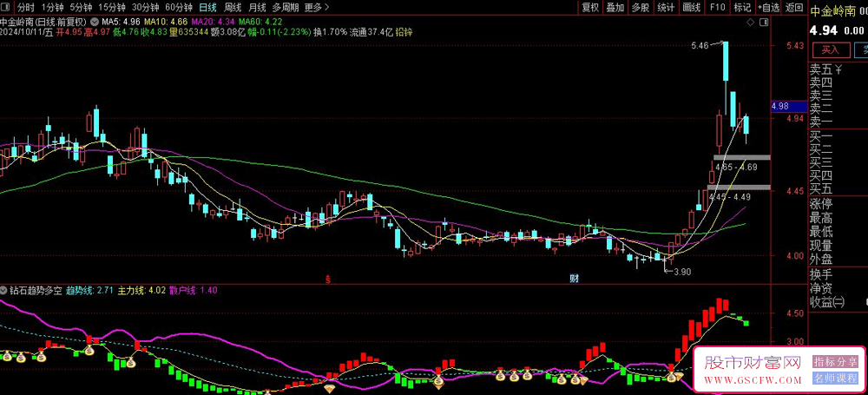Image resolution: width=868 pixels, height=395 pixels.
Task: Switch to the 日线 daily chart tab
Action: 208,7
